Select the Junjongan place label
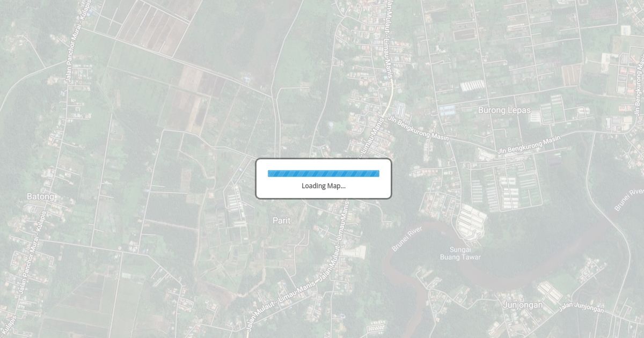 point(523,305)
